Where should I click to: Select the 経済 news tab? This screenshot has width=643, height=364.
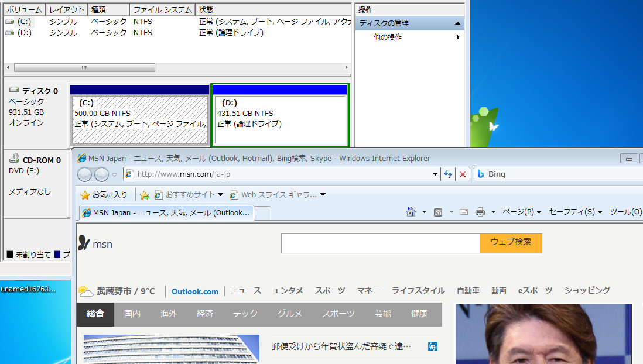pyautogui.click(x=204, y=314)
